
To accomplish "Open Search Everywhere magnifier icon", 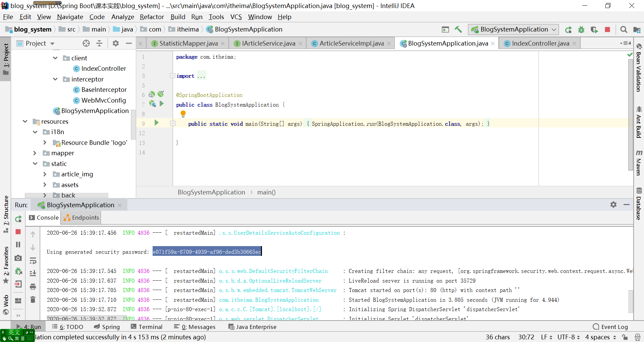I will [x=624, y=30].
